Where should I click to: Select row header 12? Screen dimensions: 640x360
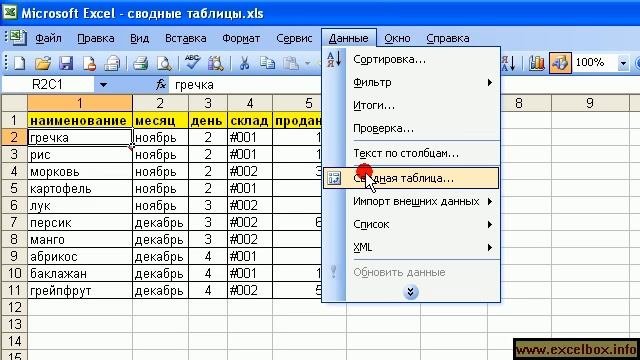point(14,307)
